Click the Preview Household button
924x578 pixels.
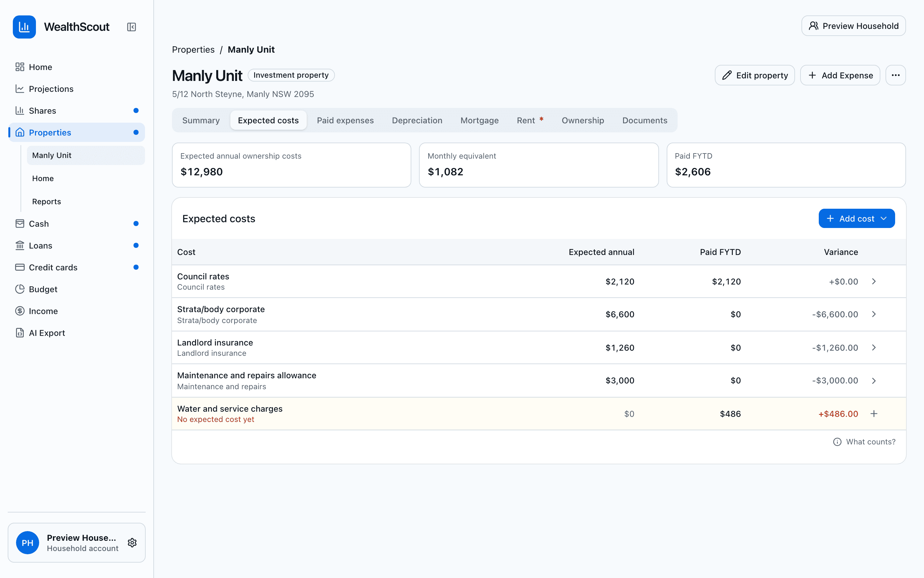point(853,26)
